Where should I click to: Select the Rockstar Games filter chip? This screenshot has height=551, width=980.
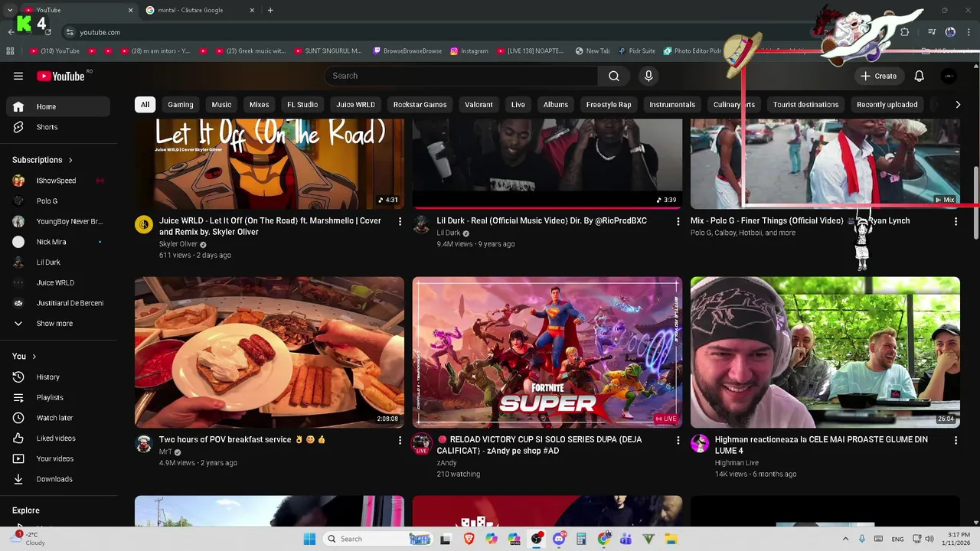[x=420, y=105]
